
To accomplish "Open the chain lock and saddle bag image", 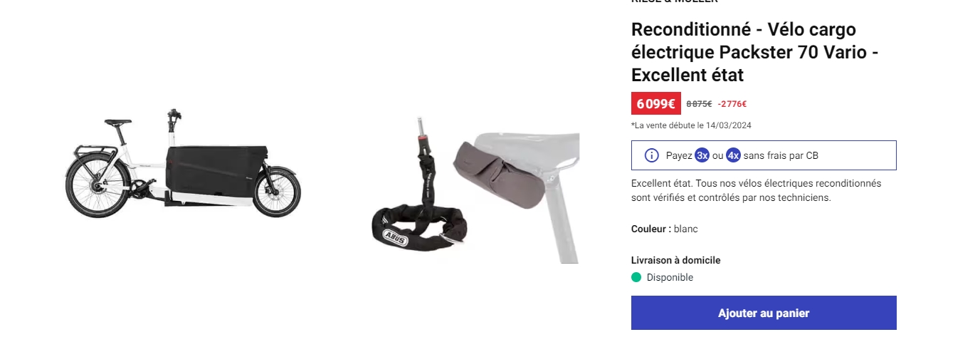I will point(475,190).
